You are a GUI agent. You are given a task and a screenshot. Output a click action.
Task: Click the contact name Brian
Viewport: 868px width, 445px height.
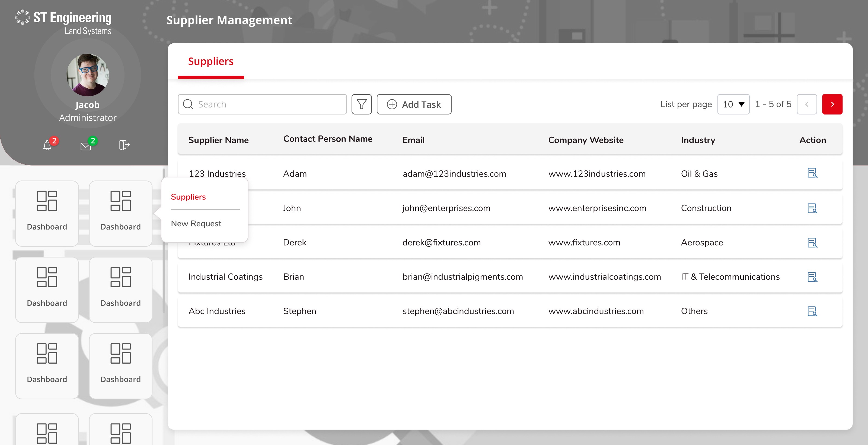click(293, 277)
